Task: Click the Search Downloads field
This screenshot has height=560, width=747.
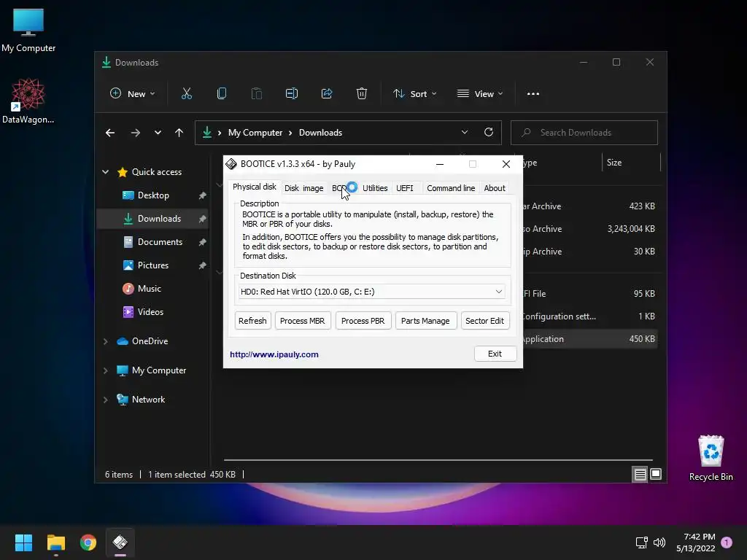Action: click(x=584, y=133)
